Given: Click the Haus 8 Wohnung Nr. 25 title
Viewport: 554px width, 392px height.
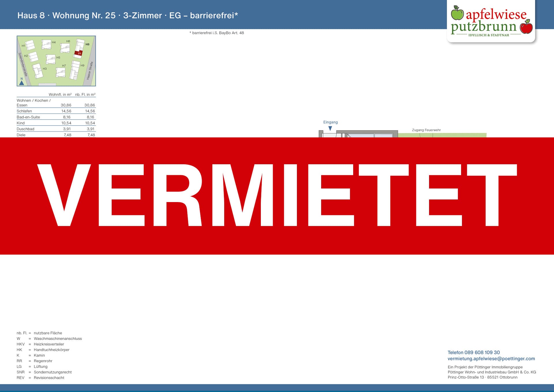Looking at the screenshot, I should [128, 15].
